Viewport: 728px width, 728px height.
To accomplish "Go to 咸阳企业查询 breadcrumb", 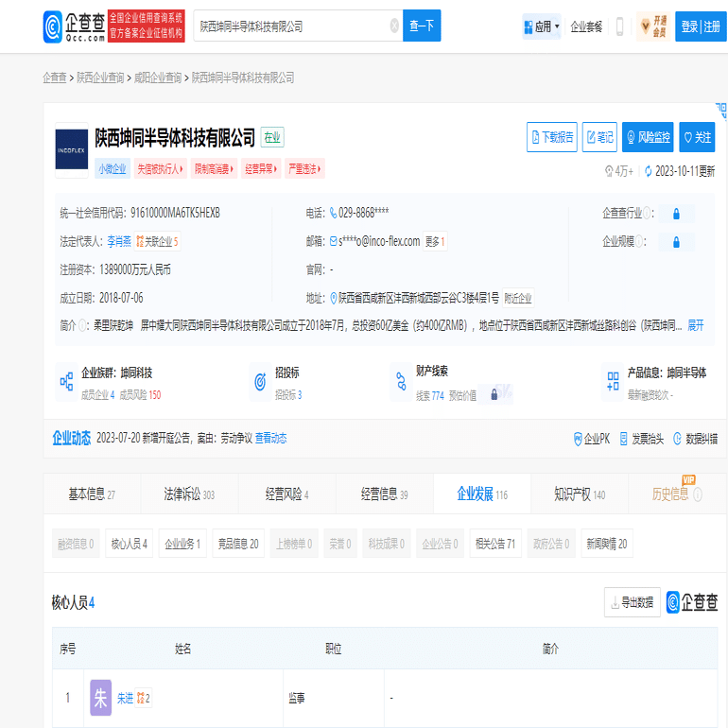I will [157, 78].
